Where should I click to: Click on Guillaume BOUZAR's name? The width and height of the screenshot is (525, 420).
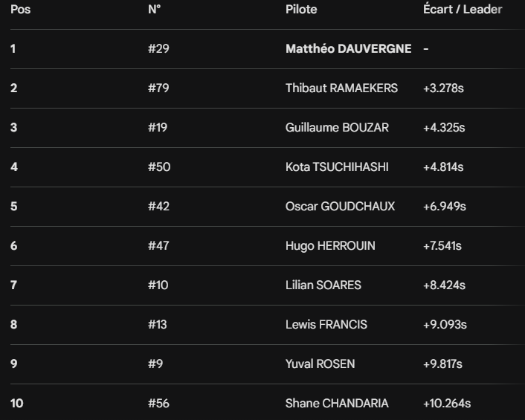coord(337,128)
